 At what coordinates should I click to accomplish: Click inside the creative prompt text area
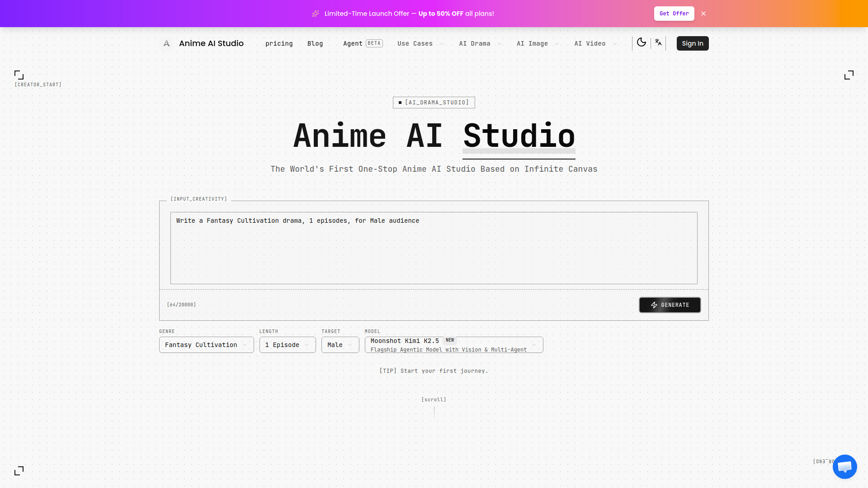point(434,248)
